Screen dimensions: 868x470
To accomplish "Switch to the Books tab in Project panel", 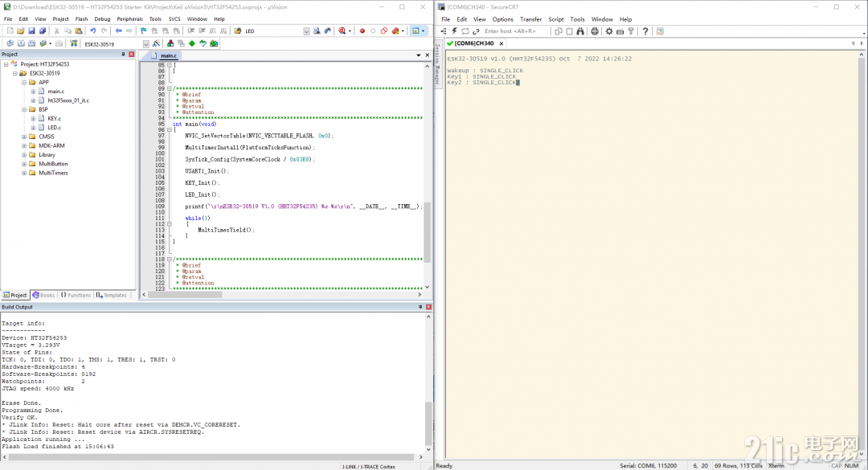I will click(x=43, y=295).
